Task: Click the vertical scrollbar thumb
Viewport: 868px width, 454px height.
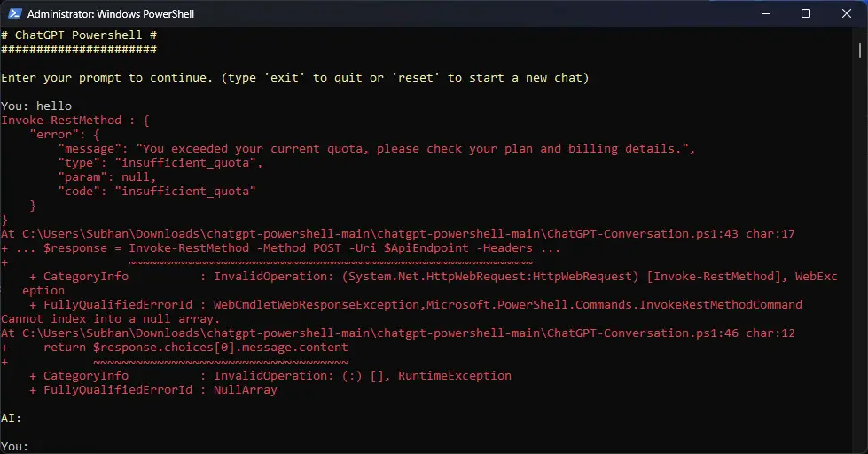Action: [x=860, y=50]
